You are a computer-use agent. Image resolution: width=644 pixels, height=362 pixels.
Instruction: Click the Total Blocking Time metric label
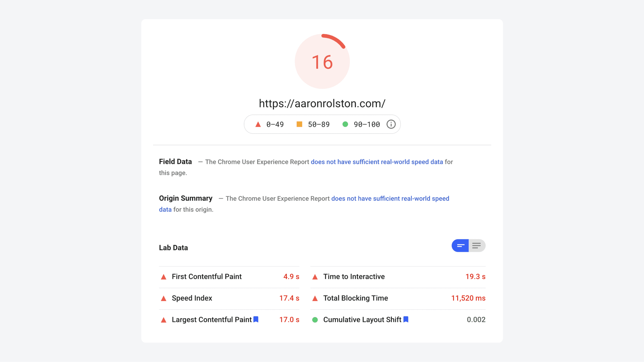tap(355, 298)
